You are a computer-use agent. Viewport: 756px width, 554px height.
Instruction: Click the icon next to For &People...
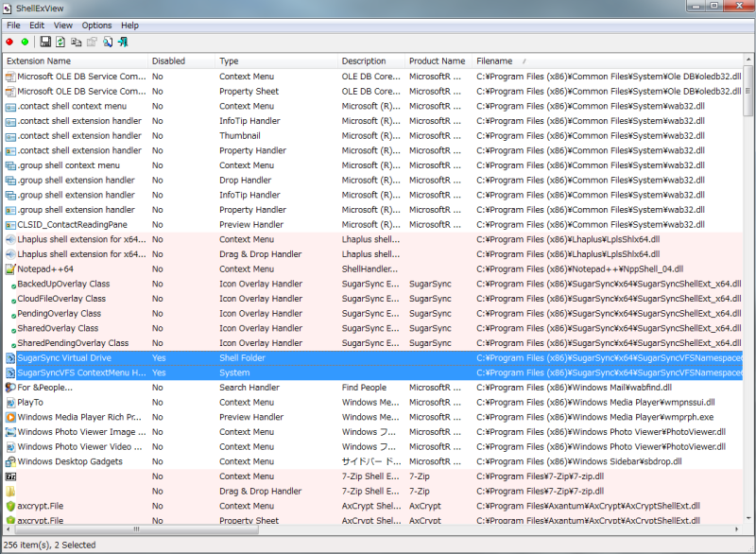tap(10, 388)
